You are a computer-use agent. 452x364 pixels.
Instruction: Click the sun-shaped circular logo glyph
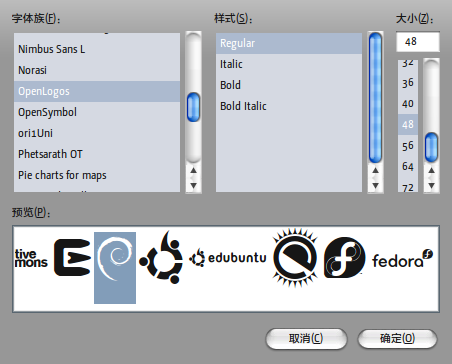tap(295, 258)
